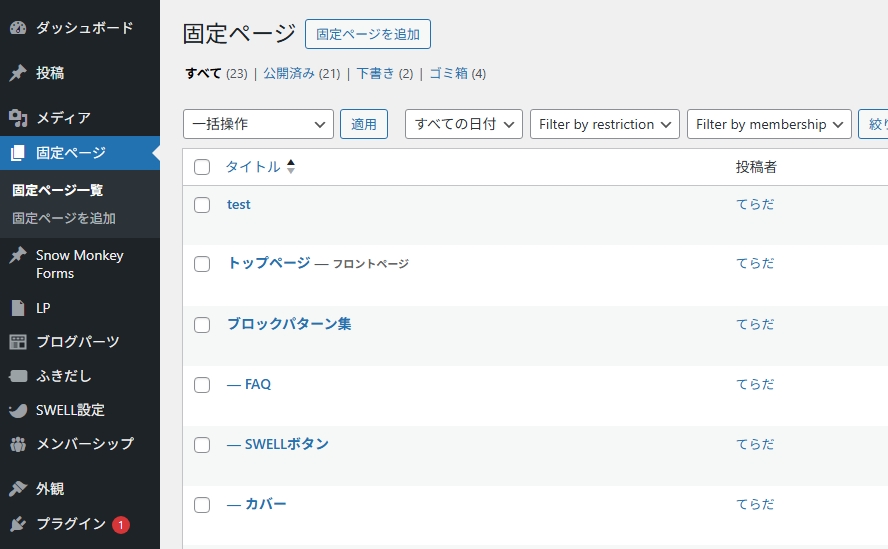Click the SWELL設定 wave icon
The width and height of the screenshot is (888, 549).
click(18, 410)
